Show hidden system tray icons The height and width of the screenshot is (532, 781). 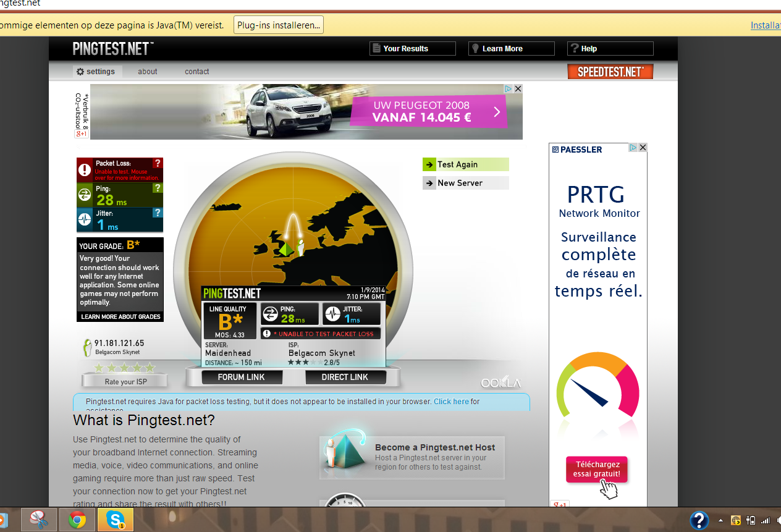tap(720, 520)
